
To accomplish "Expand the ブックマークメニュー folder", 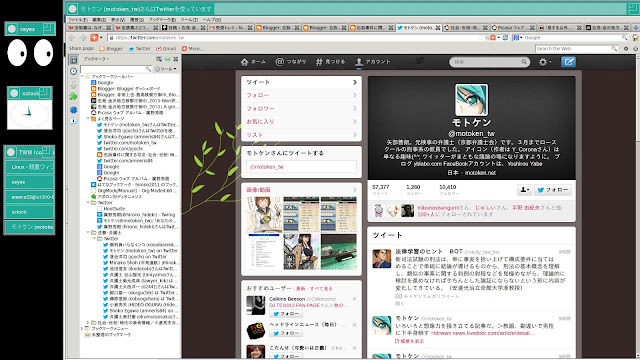I will (x=82, y=329).
